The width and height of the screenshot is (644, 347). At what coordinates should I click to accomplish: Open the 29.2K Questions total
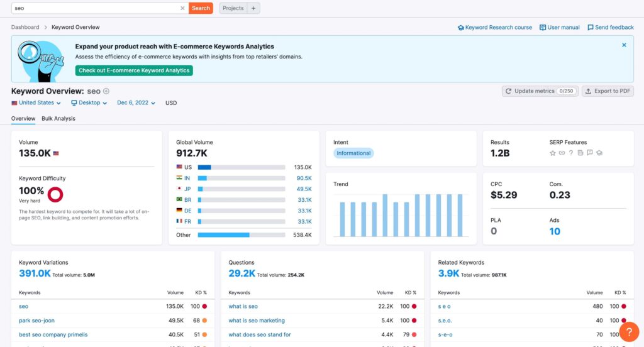(241, 273)
